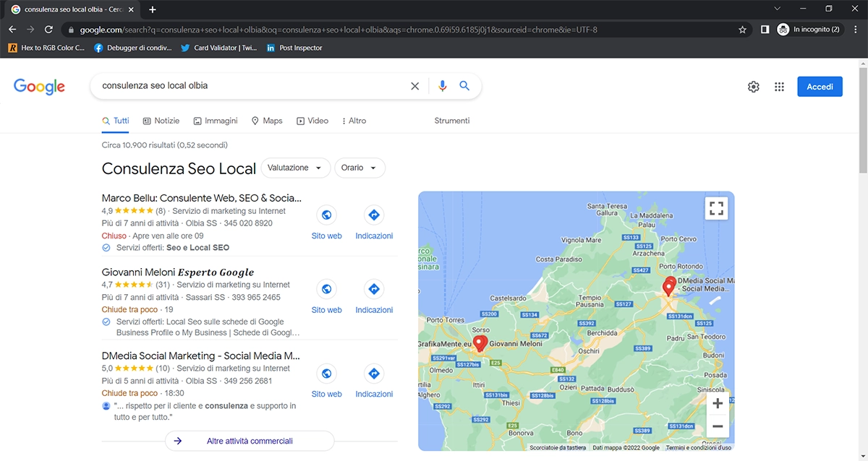This screenshot has width=868, height=461.
Task: Open DMedia Social Marketing listing title
Action: 201,356
